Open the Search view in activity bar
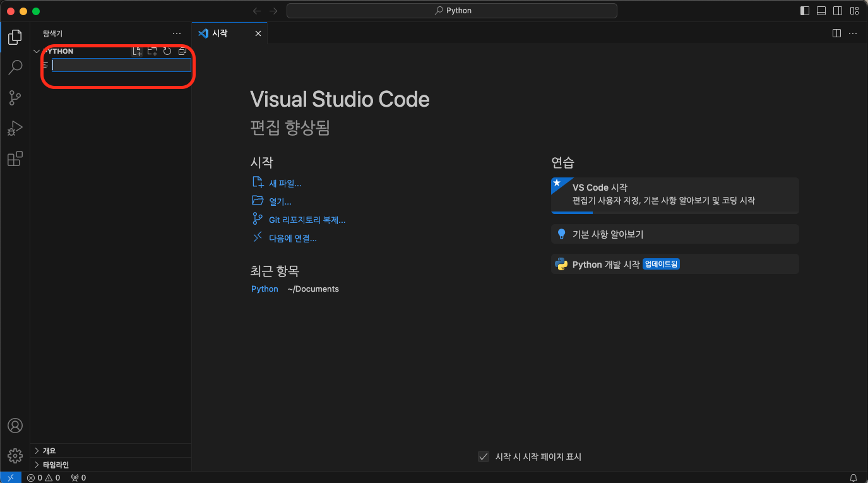The height and width of the screenshot is (483, 868). (x=15, y=67)
